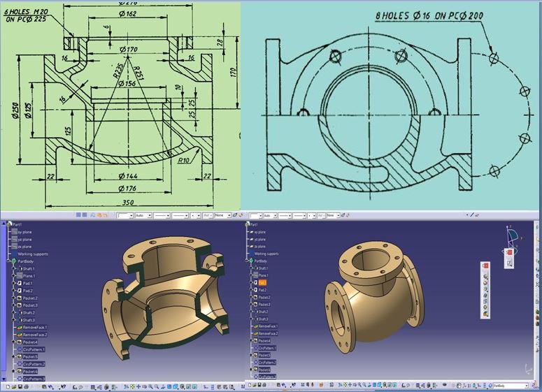Select Pocket.6 in the cutaway window tree
Screen dimensions: 542x392
[31, 371]
